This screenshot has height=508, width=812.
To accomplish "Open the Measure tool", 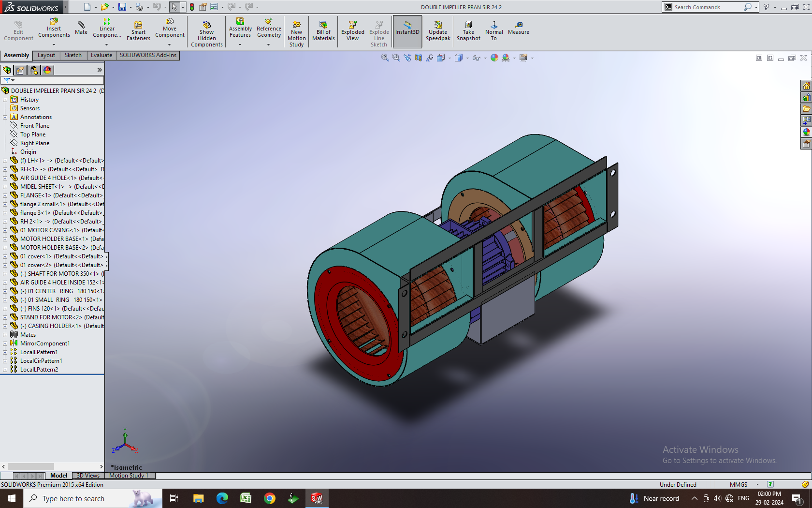I will [518, 28].
